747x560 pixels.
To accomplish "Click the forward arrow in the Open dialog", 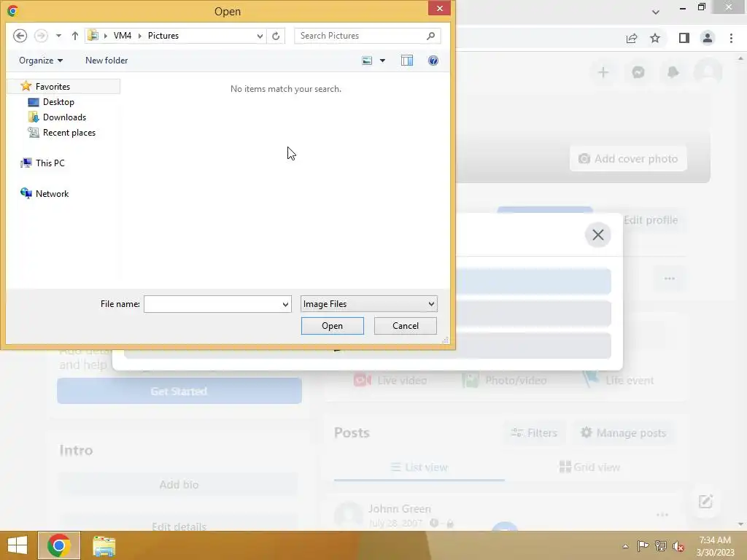I will tap(41, 36).
